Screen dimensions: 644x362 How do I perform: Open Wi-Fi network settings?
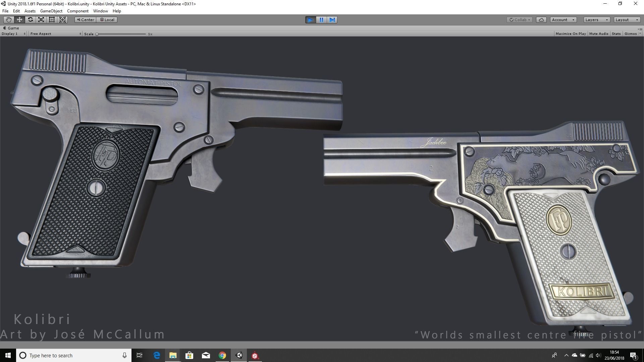pos(591,355)
